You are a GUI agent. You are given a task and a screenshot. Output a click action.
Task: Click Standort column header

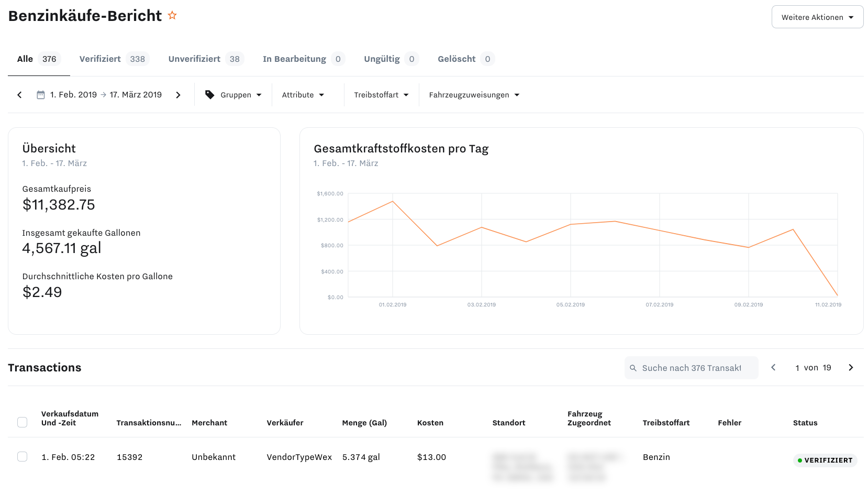508,423
